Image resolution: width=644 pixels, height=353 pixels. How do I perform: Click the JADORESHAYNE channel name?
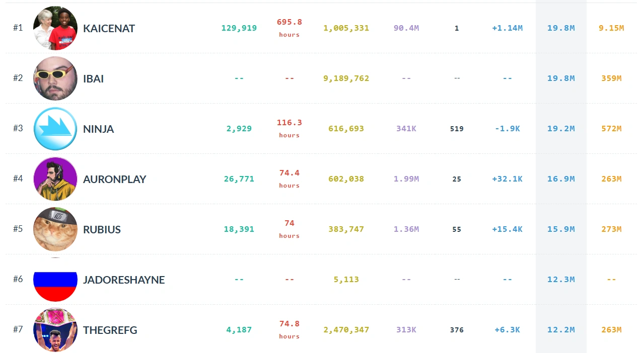tap(124, 280)
